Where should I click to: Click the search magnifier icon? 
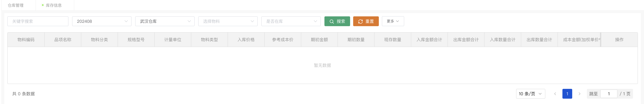[331, 22]
